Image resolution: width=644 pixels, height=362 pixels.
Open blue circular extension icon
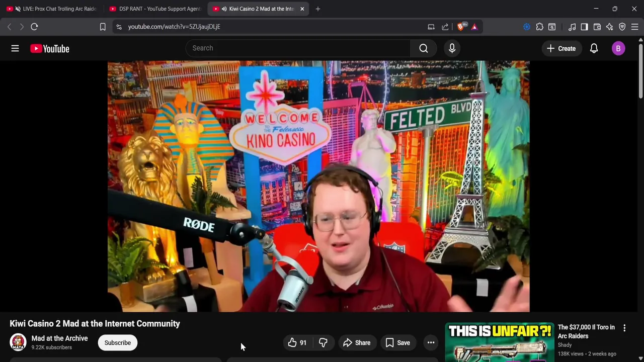(x=527, y=27)
